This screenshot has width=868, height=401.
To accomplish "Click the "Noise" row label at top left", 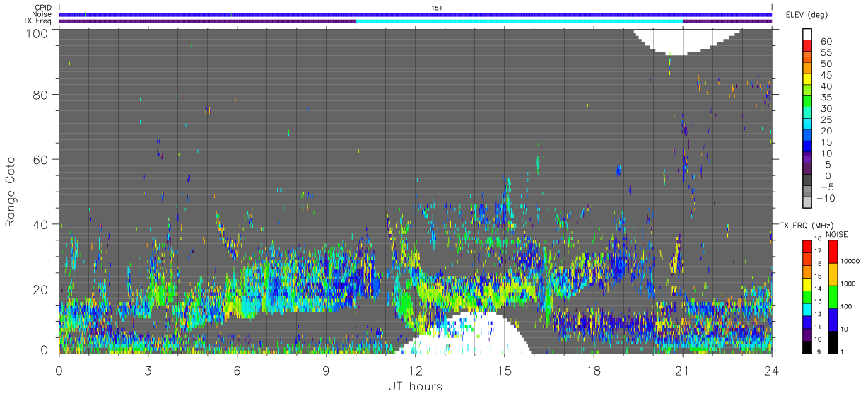I will tap(43, 14).
